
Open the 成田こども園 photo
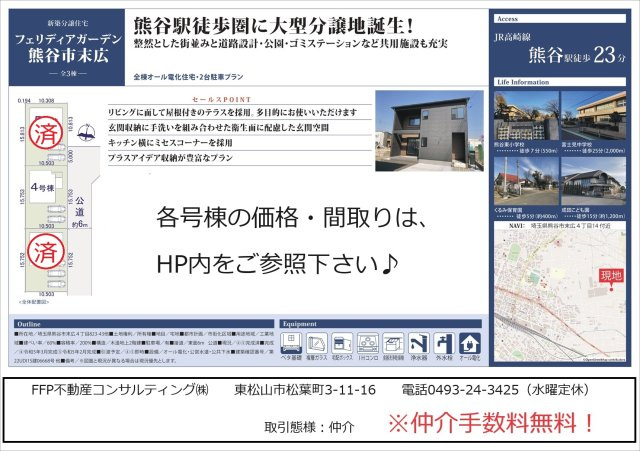[593, 181]
